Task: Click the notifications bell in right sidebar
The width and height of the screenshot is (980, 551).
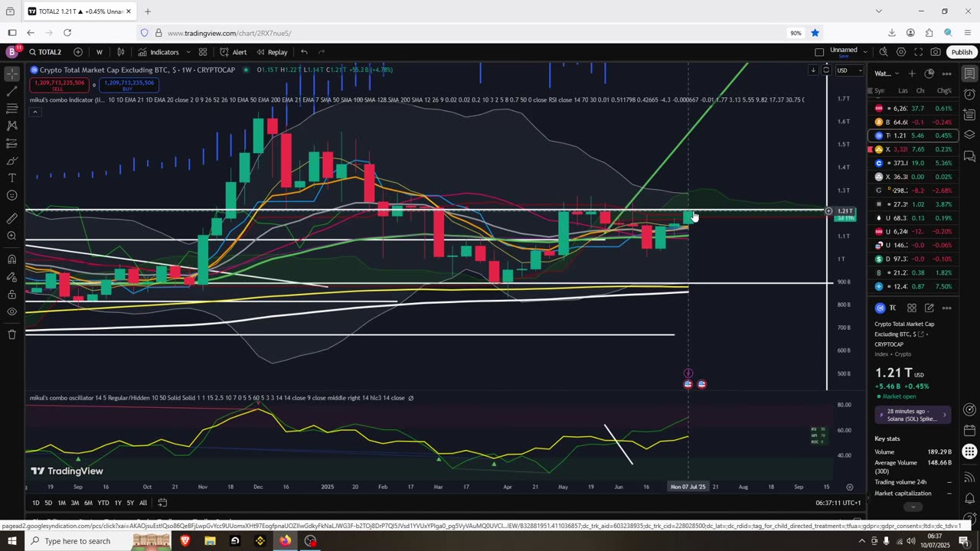Action: click(969, 499)
